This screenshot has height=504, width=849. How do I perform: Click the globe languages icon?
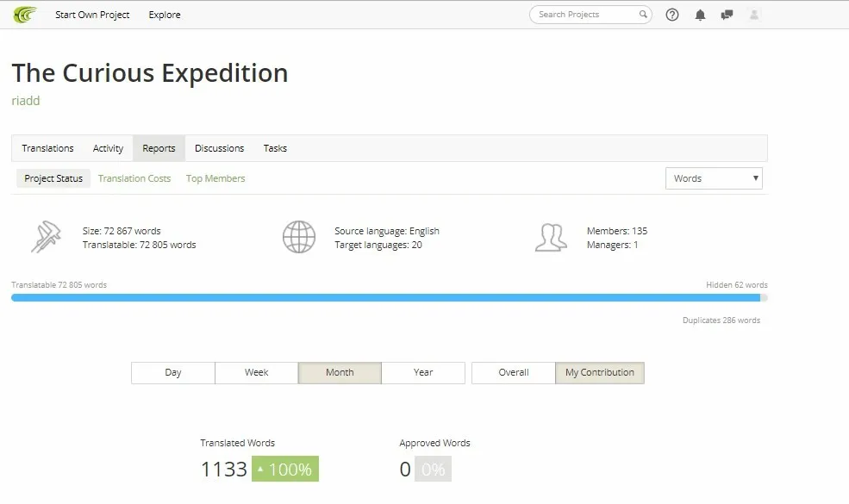pos(299,237)
